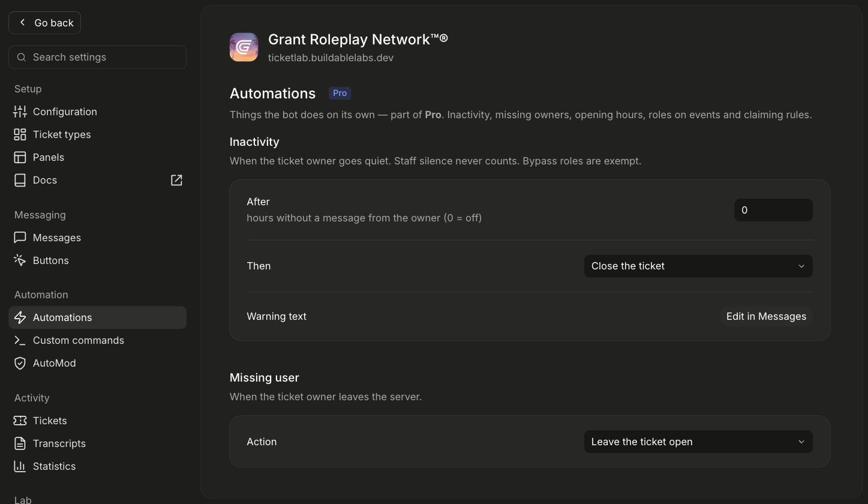Click the AutoMod shield icon
The width and height of the screenshot is (868, 504).
(x=20, y=363)
